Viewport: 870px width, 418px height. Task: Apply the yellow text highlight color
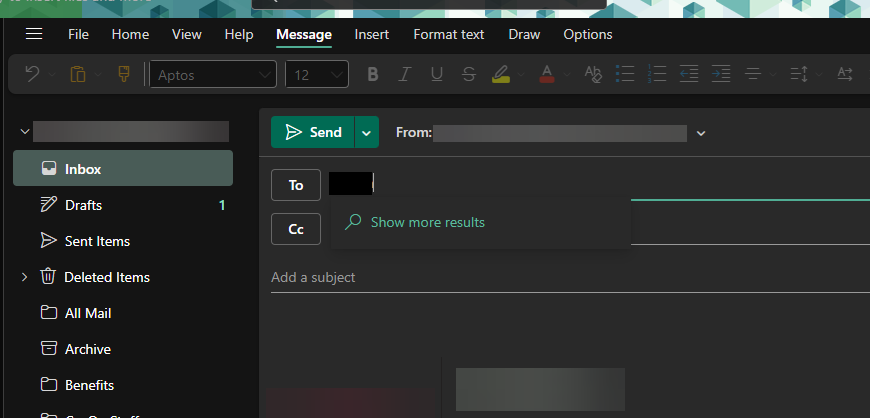click(501, 74)
